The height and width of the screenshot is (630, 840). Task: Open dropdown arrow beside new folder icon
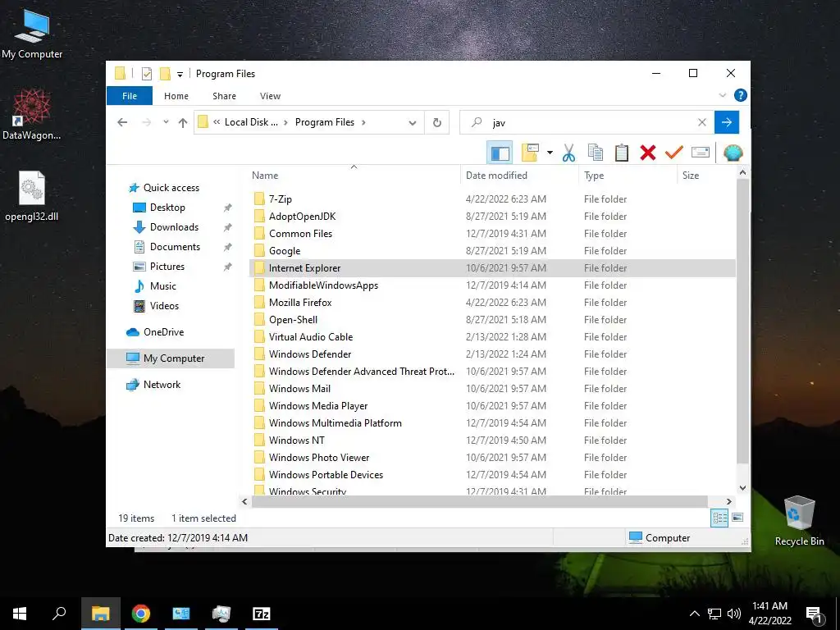[x=550, y=153]
